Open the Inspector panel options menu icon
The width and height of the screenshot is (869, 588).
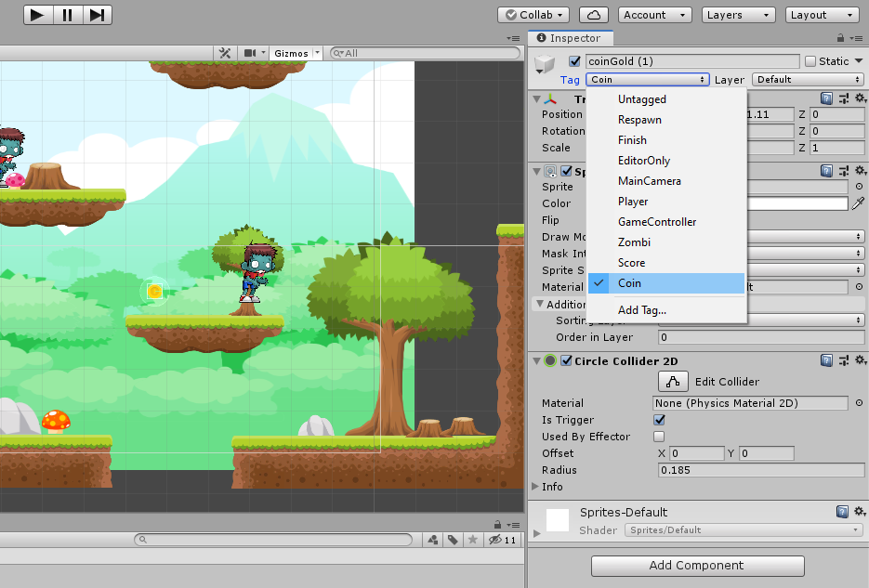[857, 38]
